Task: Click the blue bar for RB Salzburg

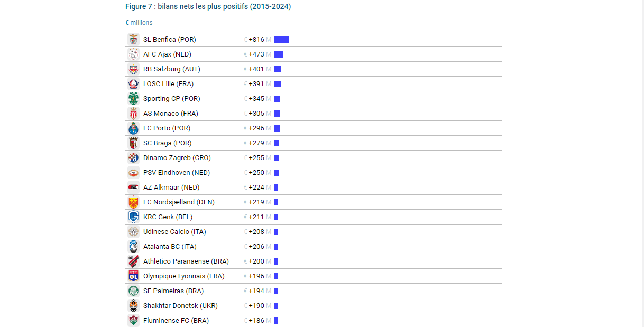Action: (x=278, y=69)
